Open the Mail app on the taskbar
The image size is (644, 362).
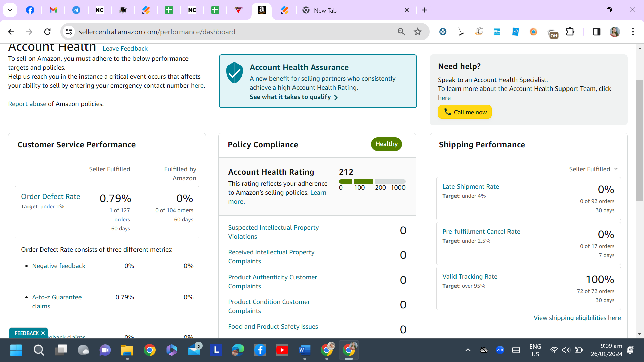coord(194,350)
